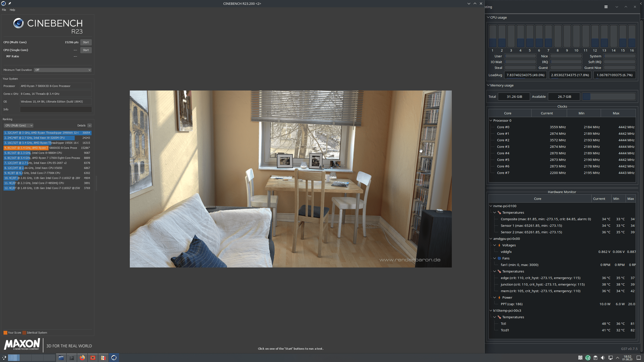Sort Clocks table by Max column
This screenshot has width=644, height=362.
click(x=618, y=113)
